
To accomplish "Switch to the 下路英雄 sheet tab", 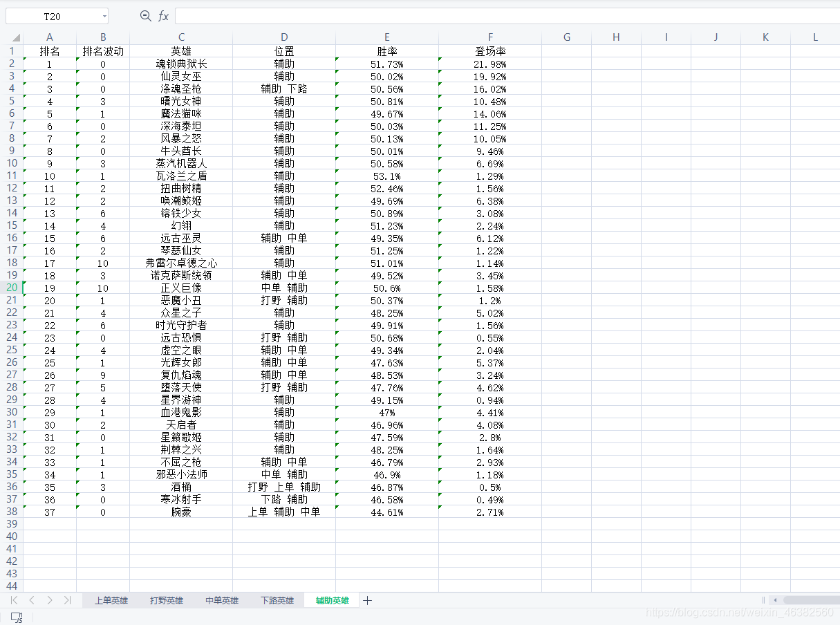I will (x=277, y=600).
